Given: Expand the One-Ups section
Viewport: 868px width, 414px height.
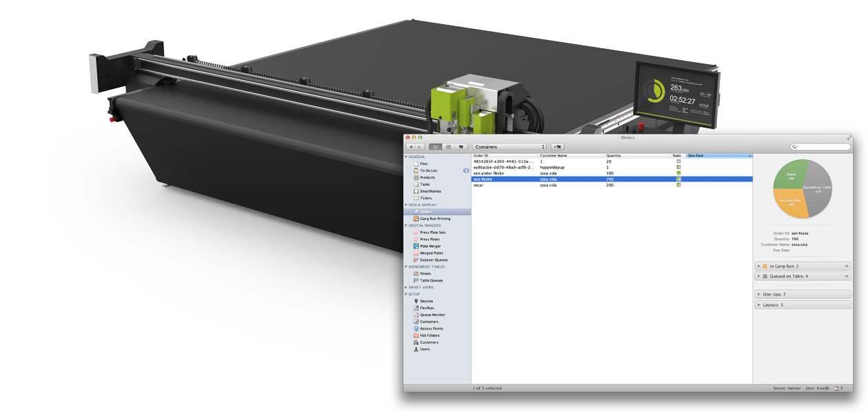Looking at the screenshot, I should tap(759, 294).
